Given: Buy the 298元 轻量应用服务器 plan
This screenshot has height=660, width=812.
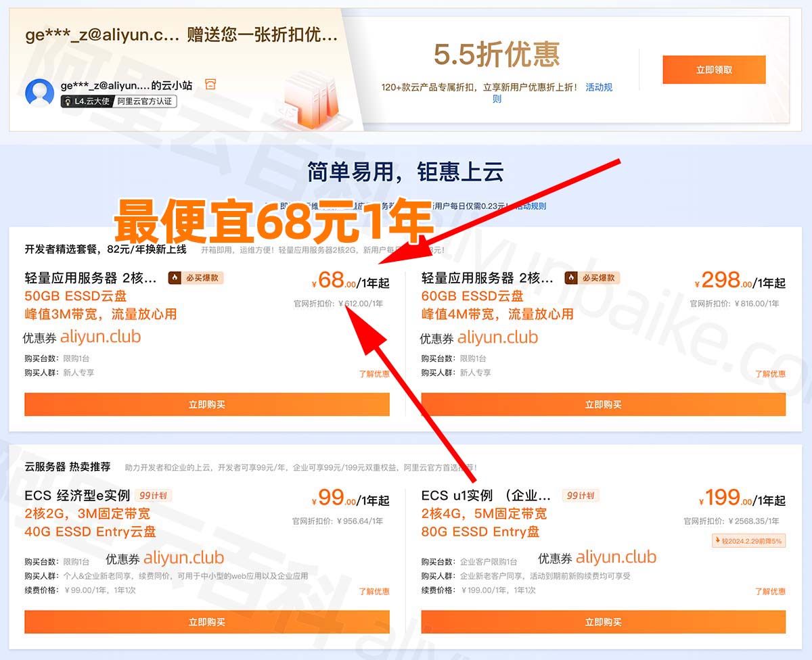Looking at the screenshot, I should coord(603,404).
